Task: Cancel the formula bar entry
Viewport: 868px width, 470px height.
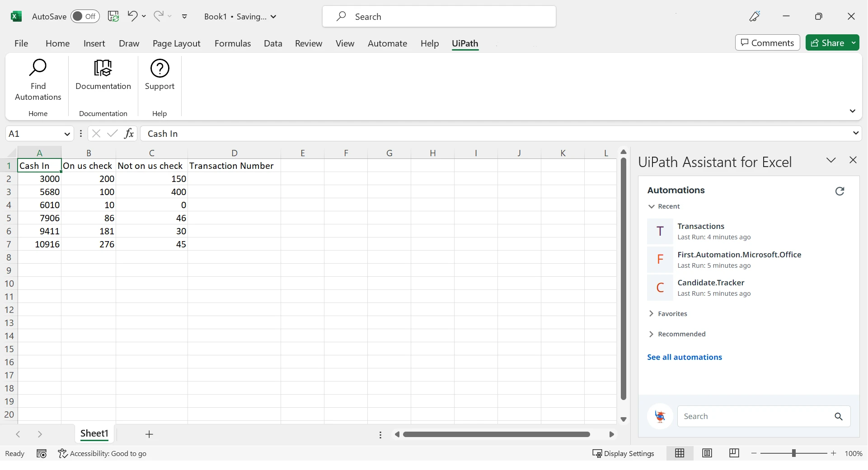Action: pos(96,134)
